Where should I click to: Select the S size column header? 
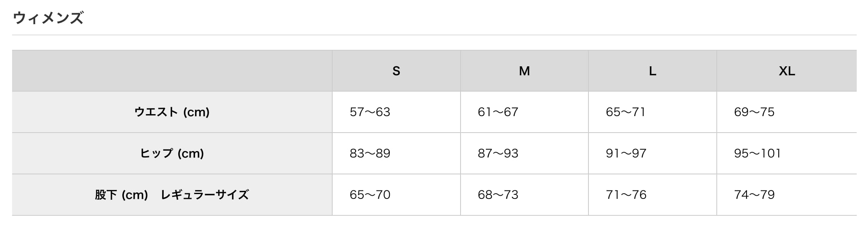(396, 71)
